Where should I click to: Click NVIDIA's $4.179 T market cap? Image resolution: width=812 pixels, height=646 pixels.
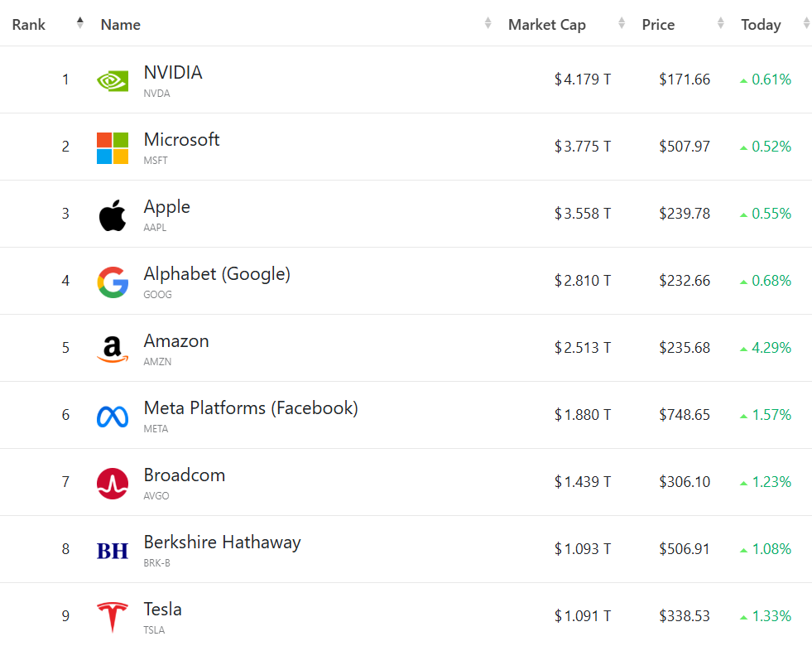point(583,80)
